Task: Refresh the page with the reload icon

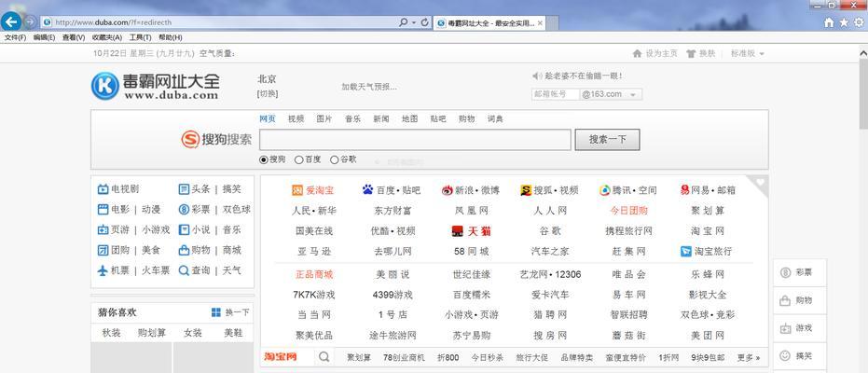Action: tap(425, 22)
